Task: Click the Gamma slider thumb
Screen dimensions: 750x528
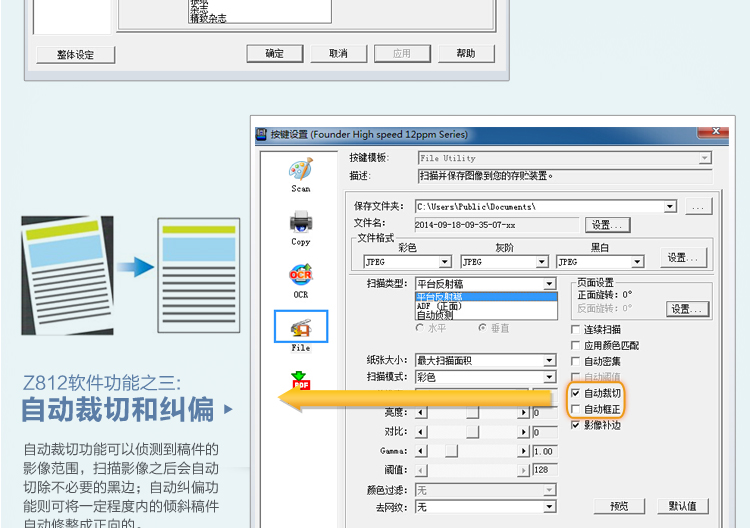Action: point(450,451)
